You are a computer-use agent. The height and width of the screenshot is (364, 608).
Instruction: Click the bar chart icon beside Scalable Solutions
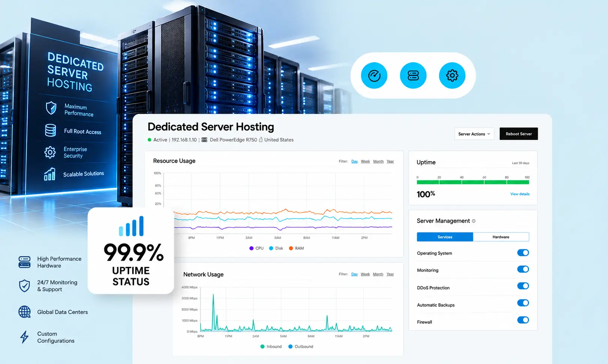50,174
